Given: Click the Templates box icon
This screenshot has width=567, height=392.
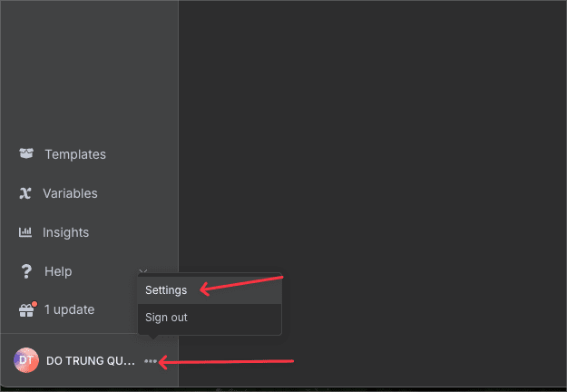Looking at the screenshot, I should 25,154.
